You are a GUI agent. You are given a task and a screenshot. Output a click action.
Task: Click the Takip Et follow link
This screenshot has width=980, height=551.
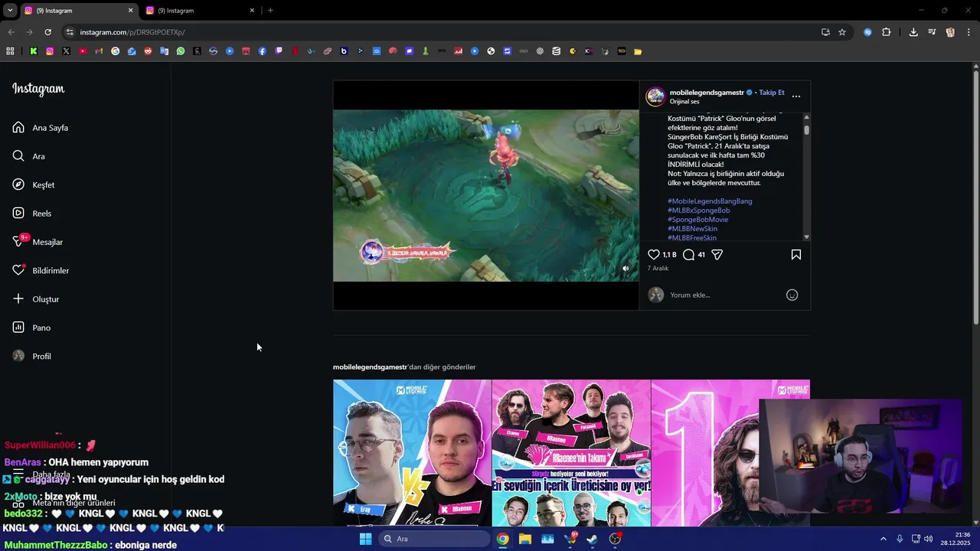coord(772,93)
